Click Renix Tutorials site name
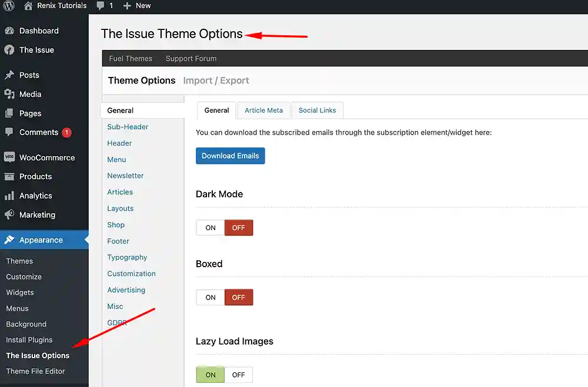This screenshot has width=588, height=387. pyautogui.click(x=62, y=6)
